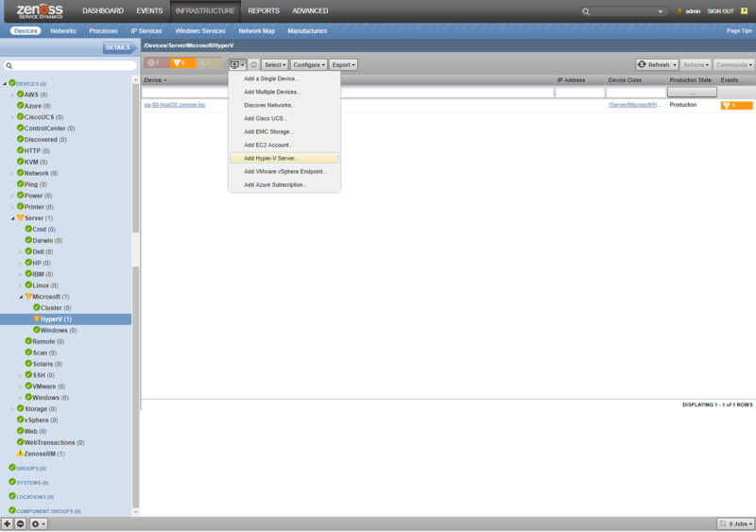Click the orange events badge in device row
Image resolution: width=756 pixels, height=532 pixels.
pyautogui.click(x=736, y=105)
